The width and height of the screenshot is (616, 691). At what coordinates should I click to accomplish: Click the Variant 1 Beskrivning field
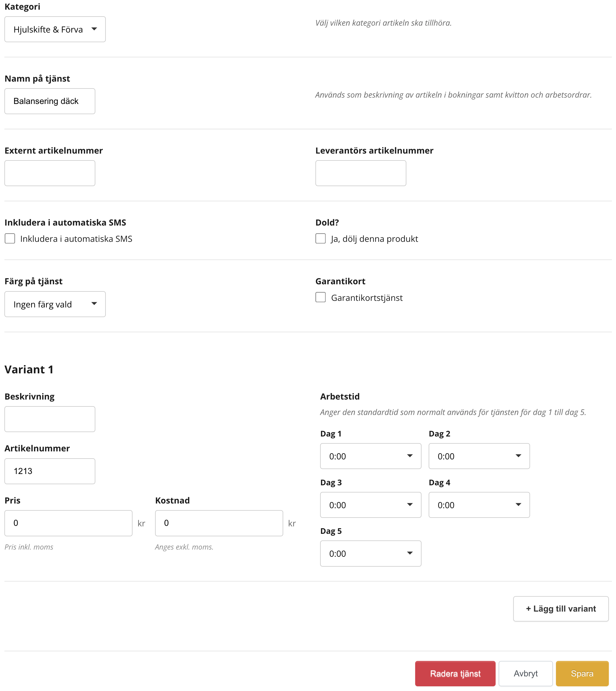(x=50, y=419)
